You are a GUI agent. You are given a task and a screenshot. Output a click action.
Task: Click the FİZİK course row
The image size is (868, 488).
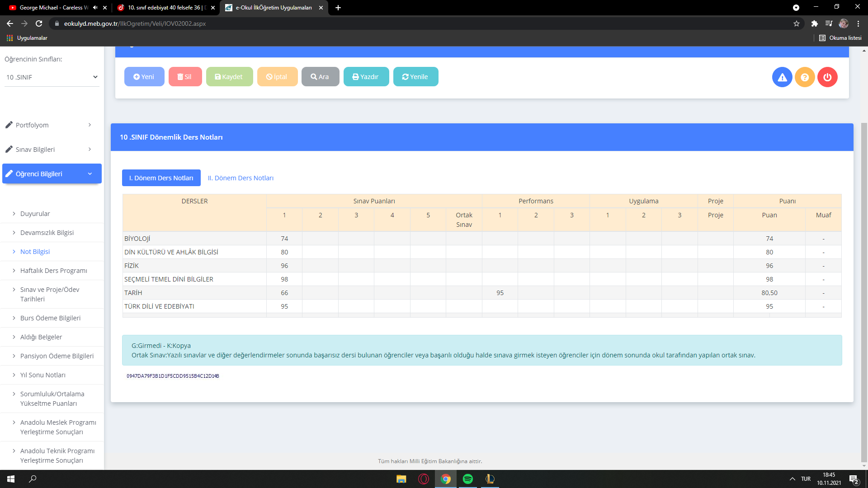(482, 266)
